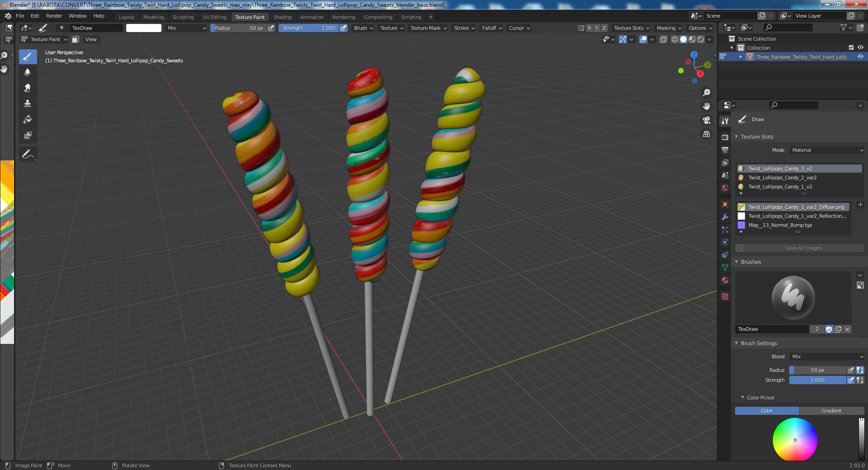
Task: Click the white brush color swatch
Action: (x=143, y=28)
